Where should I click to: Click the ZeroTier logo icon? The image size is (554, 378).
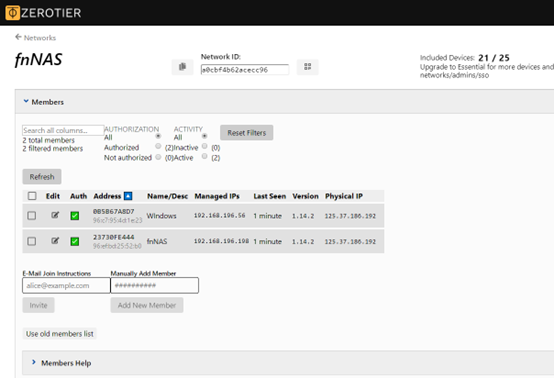coord(12,13)
